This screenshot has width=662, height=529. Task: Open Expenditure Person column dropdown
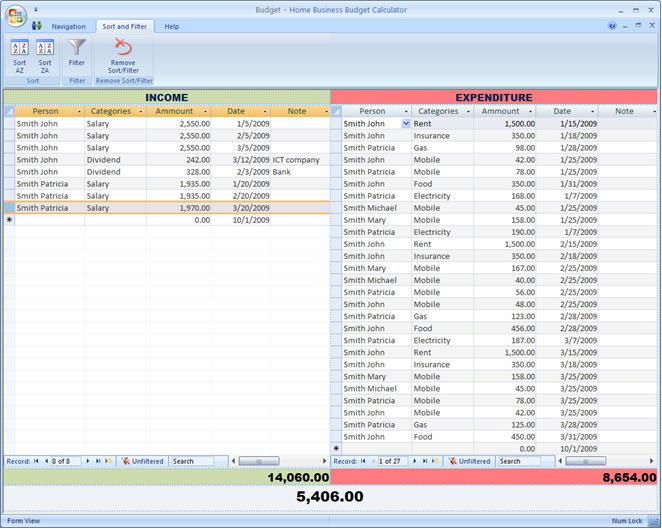point(406,111)
